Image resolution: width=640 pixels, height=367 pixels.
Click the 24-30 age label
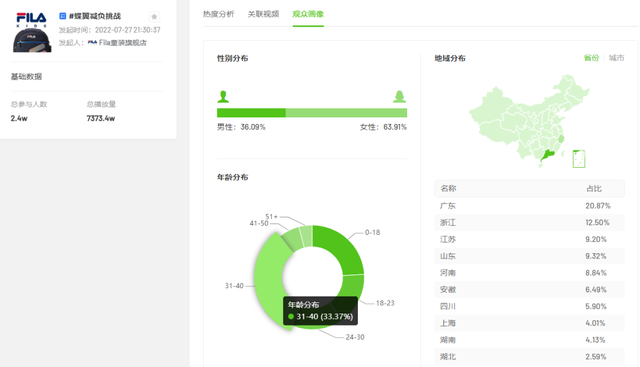tap(355, 337)
